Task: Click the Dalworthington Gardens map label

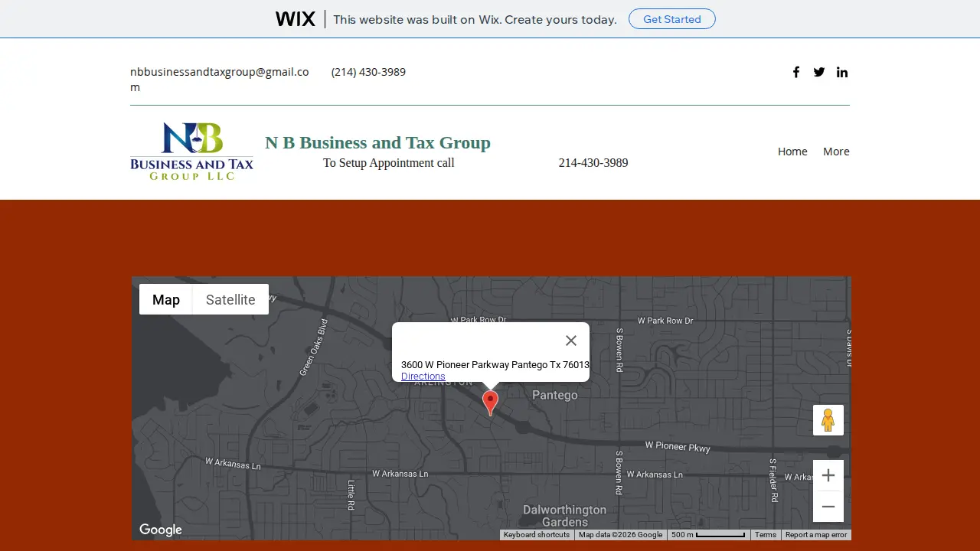Action: pyautogui.click(x=565, y=516)
